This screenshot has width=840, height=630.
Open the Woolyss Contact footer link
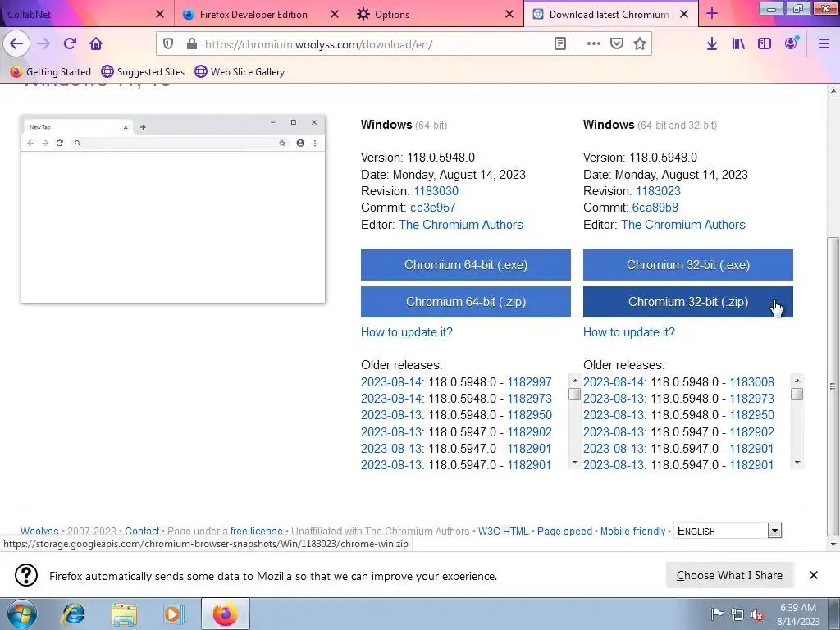tap(142, 531)
